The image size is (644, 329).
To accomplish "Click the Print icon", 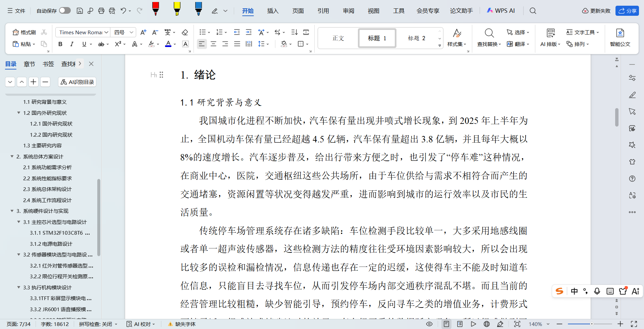I will [101, 11].
